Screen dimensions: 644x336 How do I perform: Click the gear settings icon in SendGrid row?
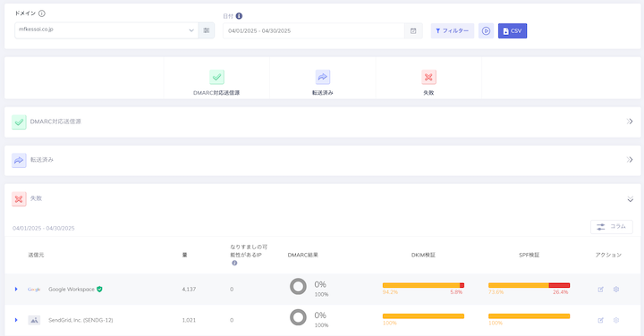pos(616,320)
